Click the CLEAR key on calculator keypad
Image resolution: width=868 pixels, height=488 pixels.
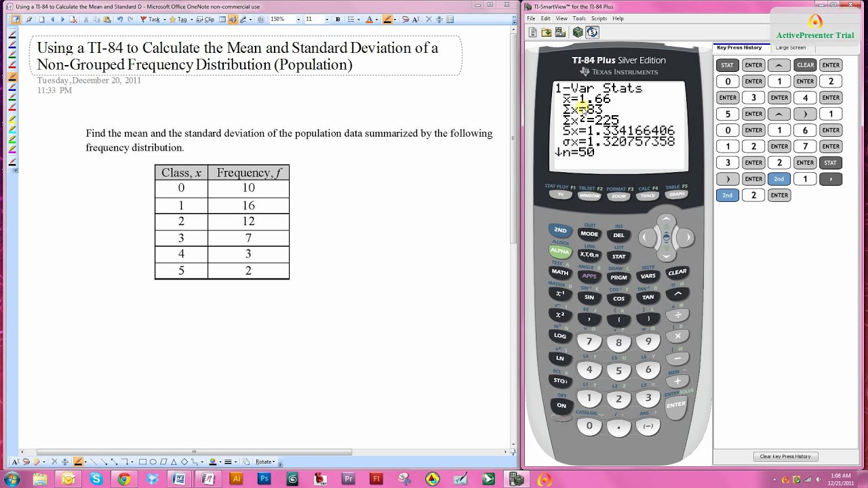677,272
